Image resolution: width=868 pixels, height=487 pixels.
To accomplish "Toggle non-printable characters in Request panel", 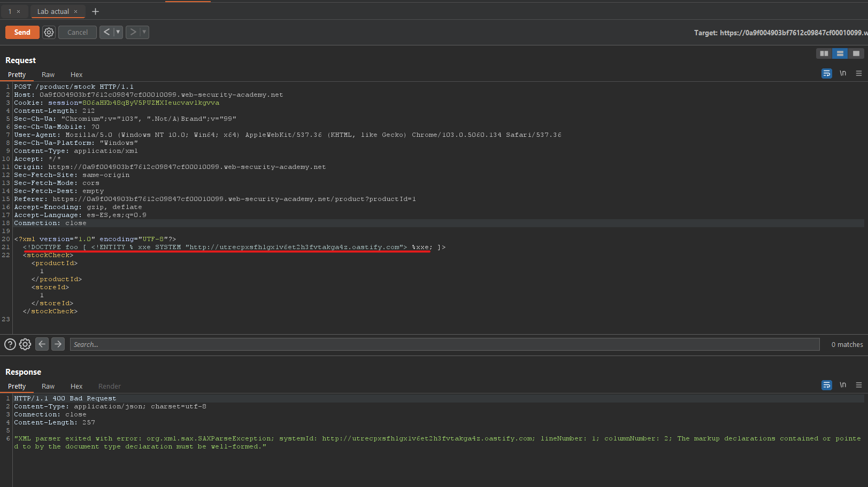I will pyautogui.click(x=843, y=73).
